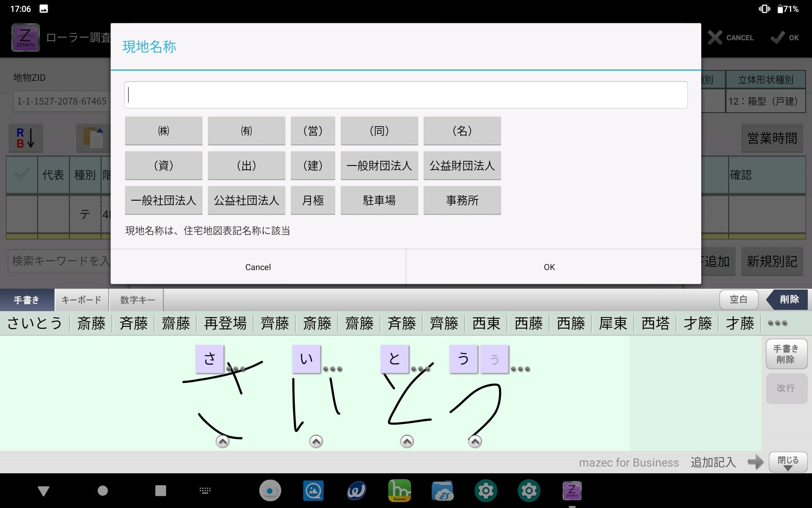
Task: Switch to the 数字キー input tab
Action: pos(137,300)
